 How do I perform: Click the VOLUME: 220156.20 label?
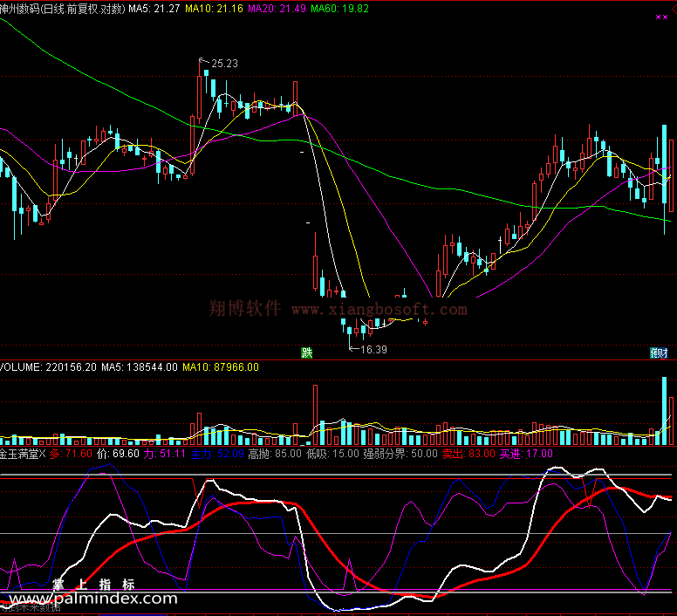[48, 367]
